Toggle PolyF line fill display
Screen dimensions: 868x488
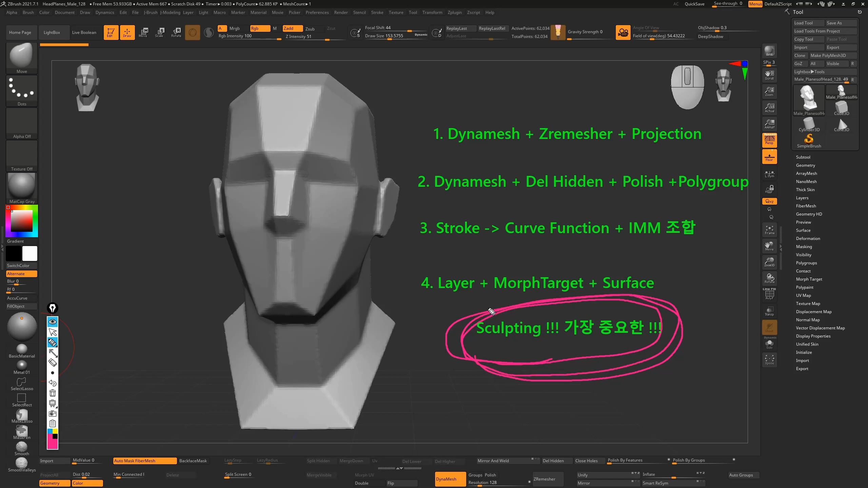click(769, 294)
